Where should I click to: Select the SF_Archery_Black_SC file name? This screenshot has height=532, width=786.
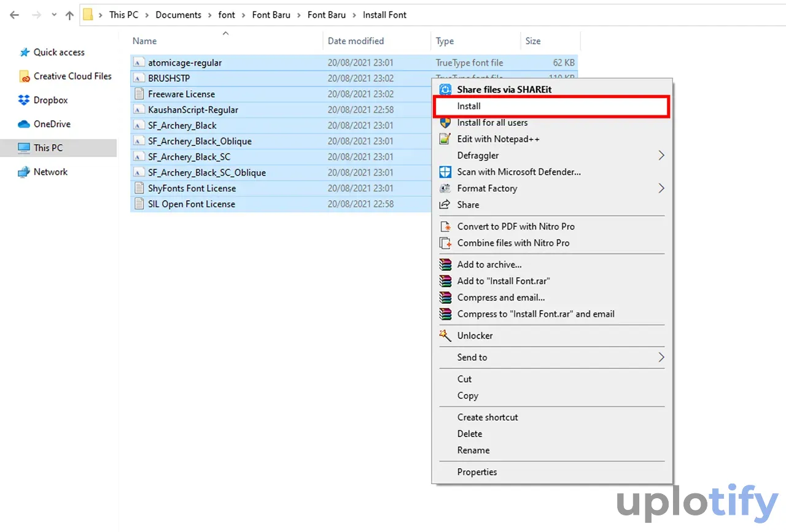(189, 157)
